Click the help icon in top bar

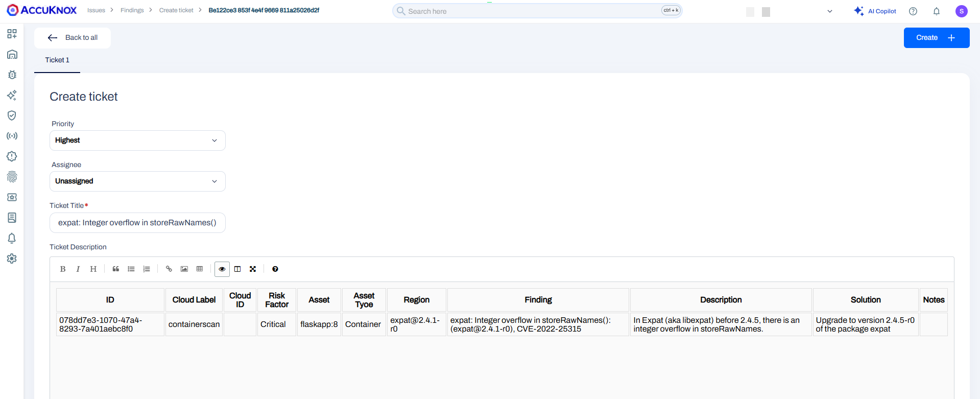tap(913, 11)
